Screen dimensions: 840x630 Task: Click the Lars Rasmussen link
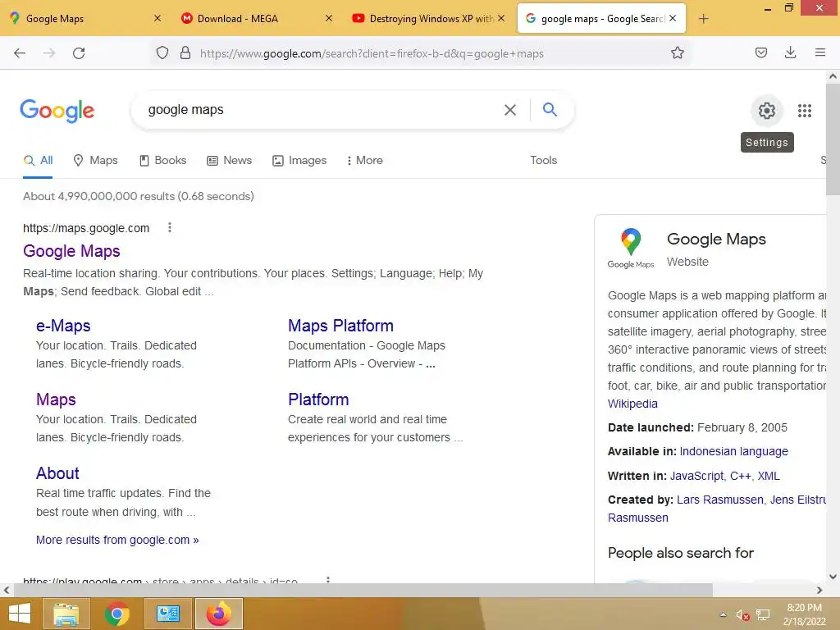click(x=719, y=500)
